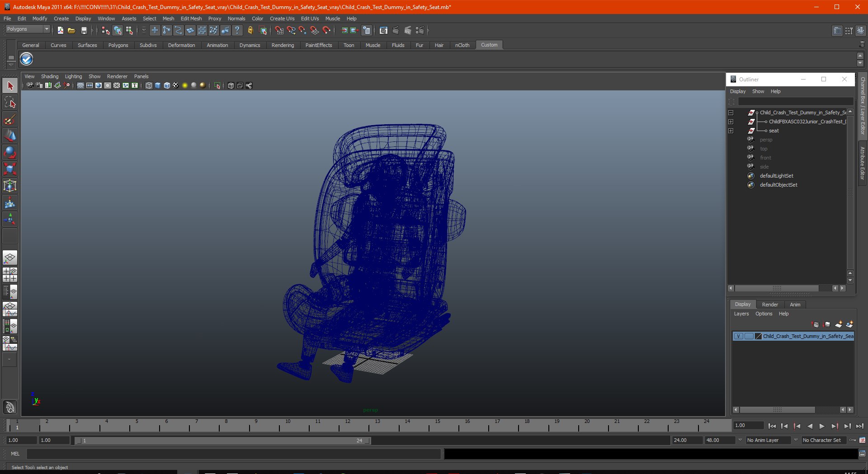868x474 pixels.
Task: Open Outliner Show menu
Action: pos(758,91)
